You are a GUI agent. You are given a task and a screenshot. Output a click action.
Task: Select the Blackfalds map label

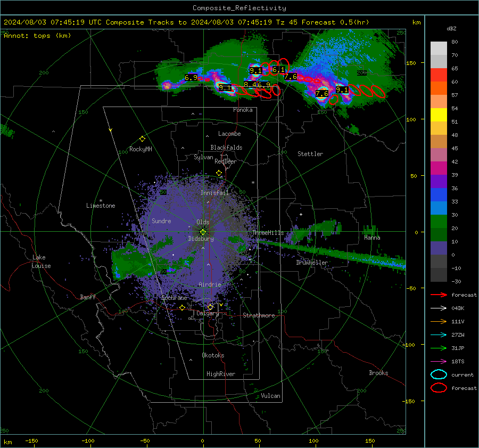(226, 148)
